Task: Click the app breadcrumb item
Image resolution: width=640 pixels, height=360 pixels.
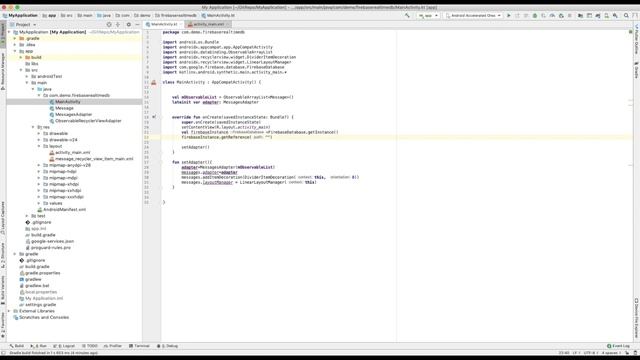Action: [x=49, y=16]
